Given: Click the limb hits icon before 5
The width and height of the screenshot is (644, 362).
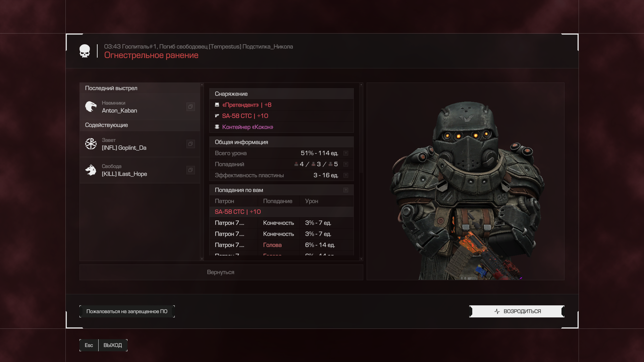Looking at the screenshot, I should point(330,164).
